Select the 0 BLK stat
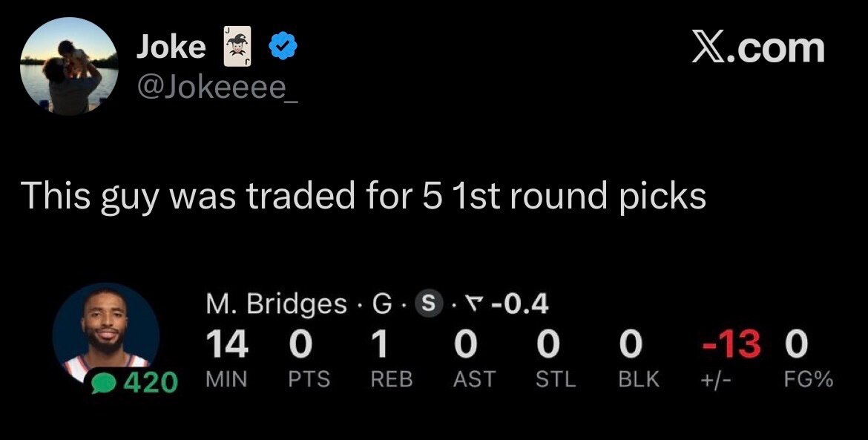Image resolution: width=868 pixels, height=440 pixels. pyautogui.click(x=630, y=344)
